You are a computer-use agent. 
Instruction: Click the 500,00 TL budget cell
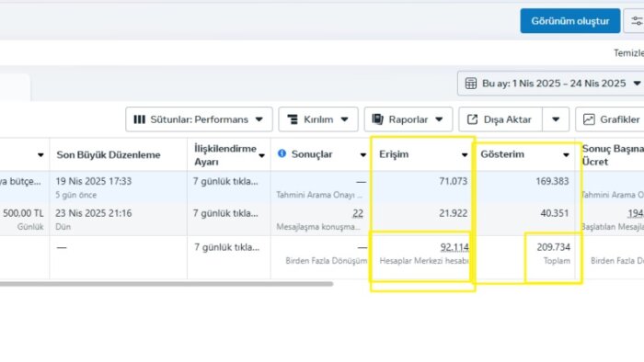[x=23, y=213]
